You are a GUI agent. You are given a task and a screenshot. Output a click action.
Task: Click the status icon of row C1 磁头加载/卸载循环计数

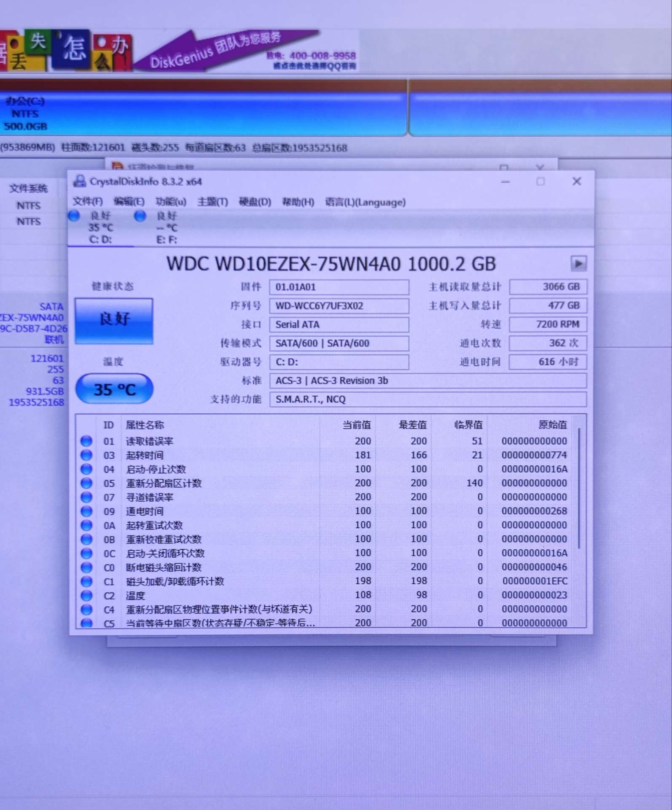click(x=86, y=581)
